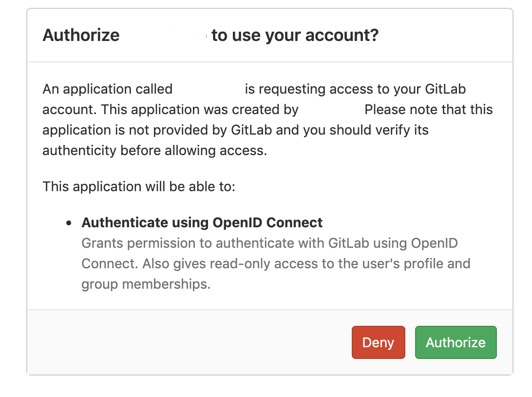Click the empty footer area left of Deny

[x=190, y=342]
